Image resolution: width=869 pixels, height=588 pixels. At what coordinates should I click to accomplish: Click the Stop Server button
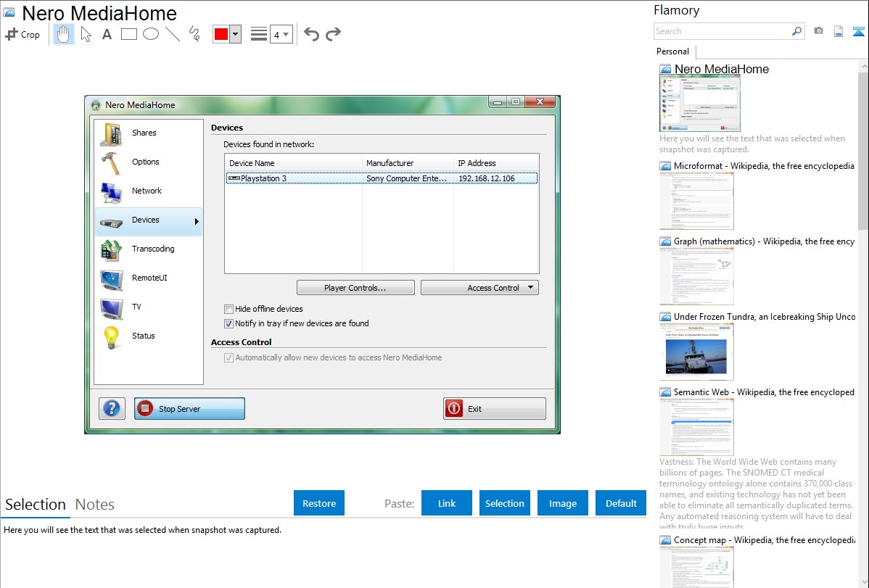click(189, 409)
